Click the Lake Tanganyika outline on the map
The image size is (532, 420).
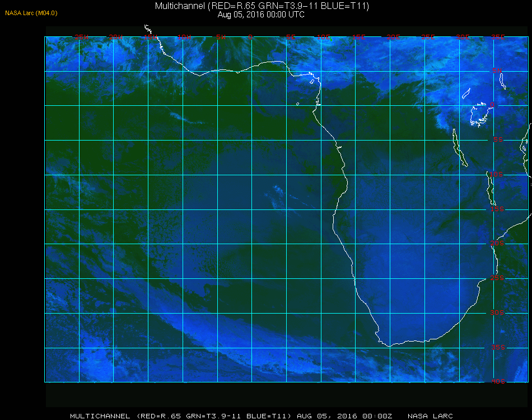point(460,148)
